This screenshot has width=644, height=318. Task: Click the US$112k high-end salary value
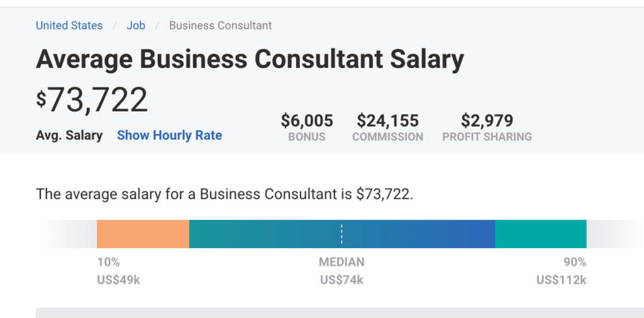[x=561, y=280]
